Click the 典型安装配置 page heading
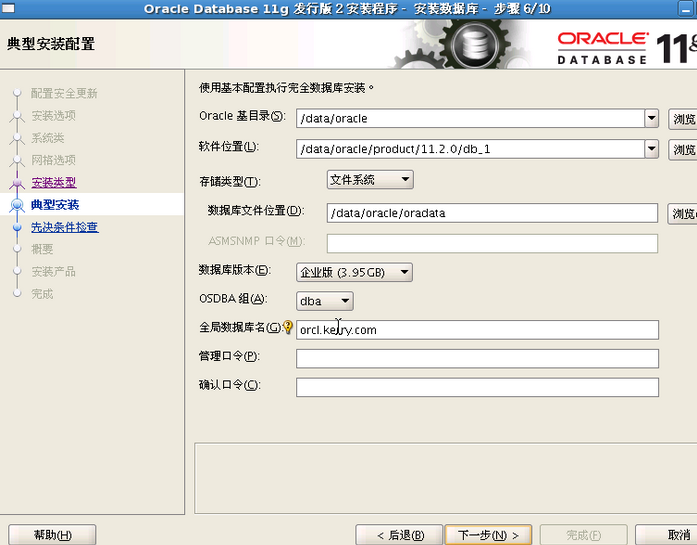 [x=51, y=44]
